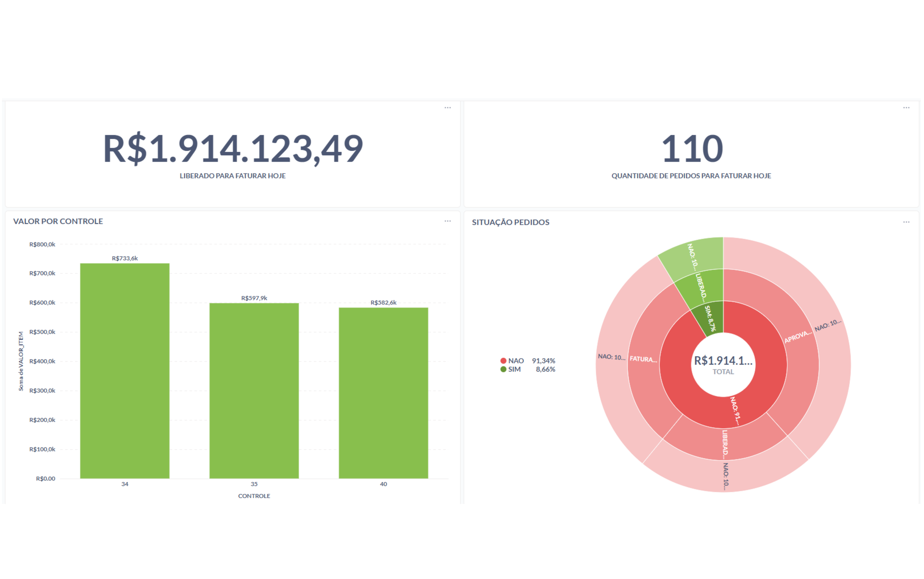Click QUANTIDADE DE PEDIDOS PARA FATURAR HOJE label
The width and height of the screenshot is (924, 579).
pos(691,176)
